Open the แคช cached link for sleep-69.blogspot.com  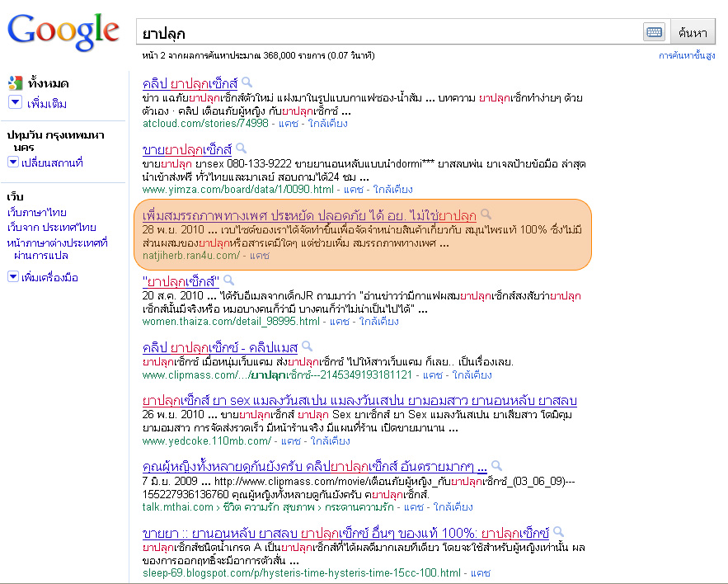pos(481,572)
